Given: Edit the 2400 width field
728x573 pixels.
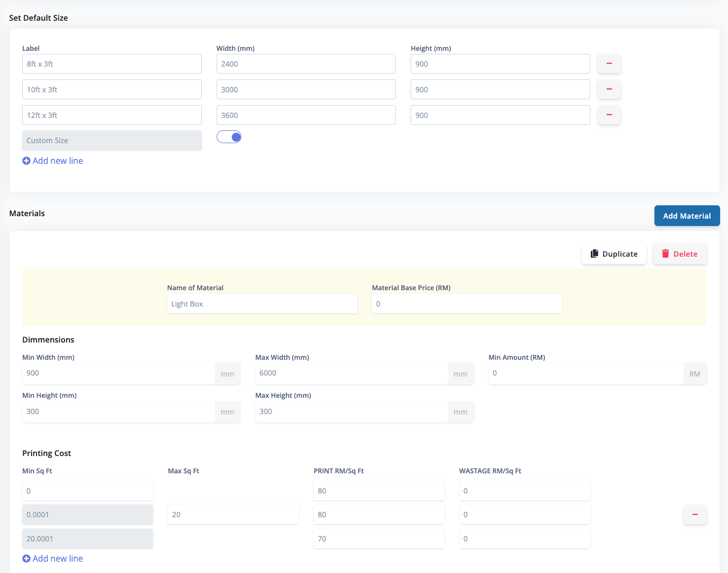Looking at the screenshot, I should coord(306,64).
